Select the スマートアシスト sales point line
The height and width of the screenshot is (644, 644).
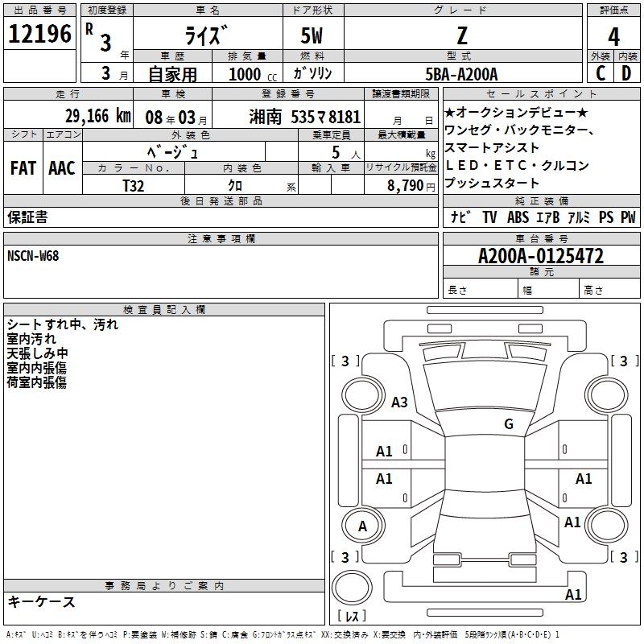click(492, 147)
